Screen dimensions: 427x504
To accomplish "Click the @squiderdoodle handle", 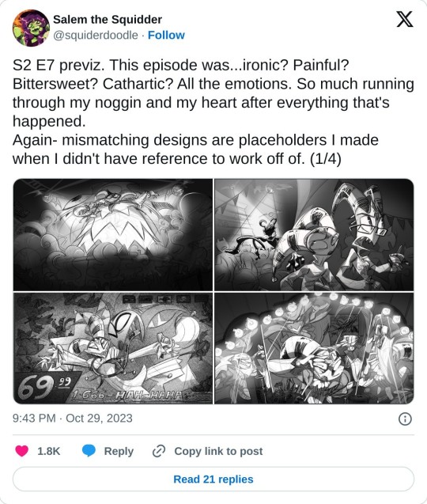I will [x=96, y=35].
